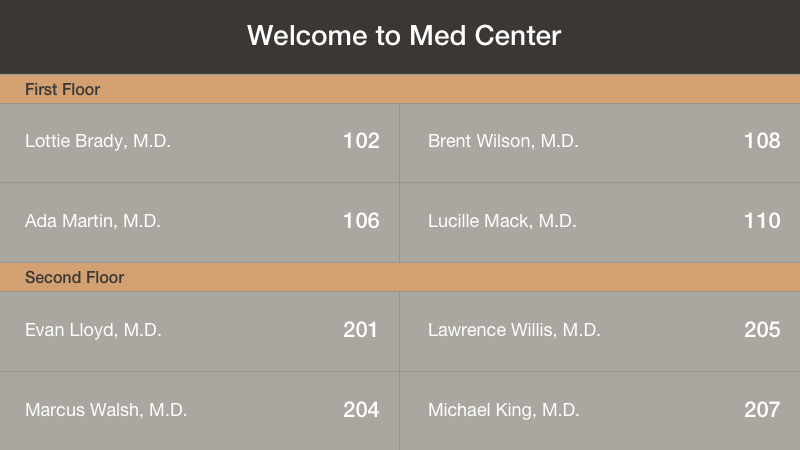Click room number 201

(x=360, y=330)
